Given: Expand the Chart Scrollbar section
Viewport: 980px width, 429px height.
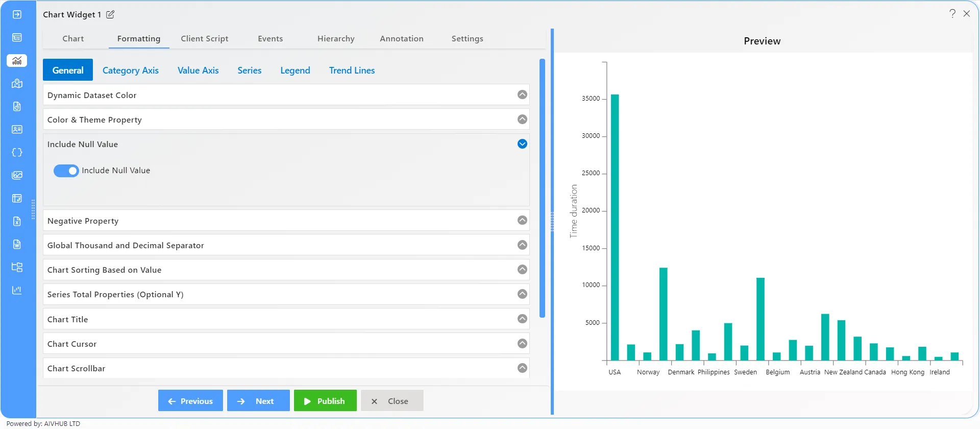Looking at the screenshot, I should pyautogui.click(x=522, y=368).
